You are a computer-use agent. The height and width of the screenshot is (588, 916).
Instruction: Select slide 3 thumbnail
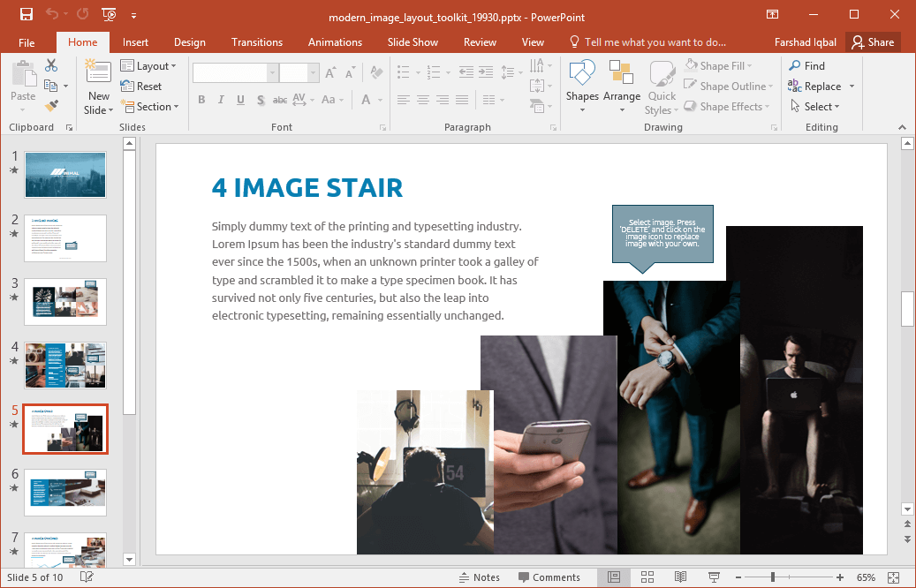click(65, 301)
